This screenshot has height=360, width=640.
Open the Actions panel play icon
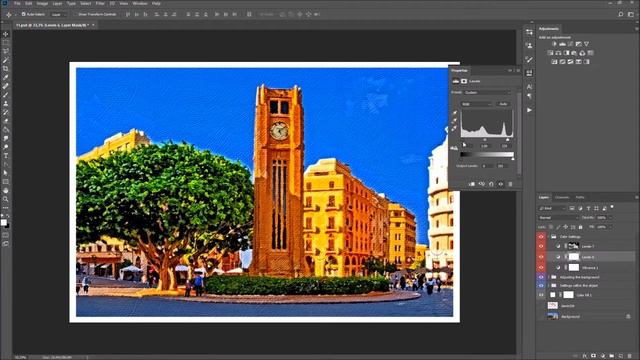pos(529,110)
